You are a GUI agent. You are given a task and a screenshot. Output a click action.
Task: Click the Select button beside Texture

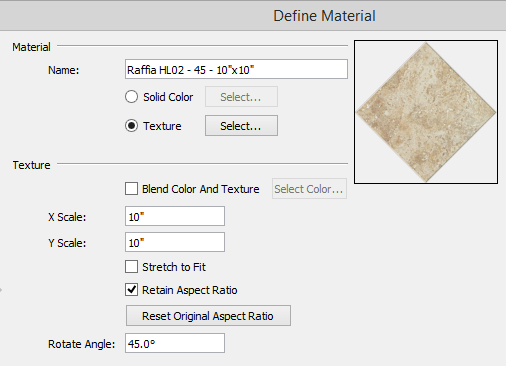(241, 126)
